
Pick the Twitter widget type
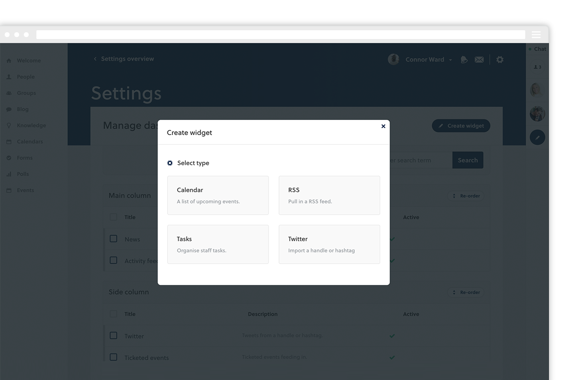[x=329, y=244]
